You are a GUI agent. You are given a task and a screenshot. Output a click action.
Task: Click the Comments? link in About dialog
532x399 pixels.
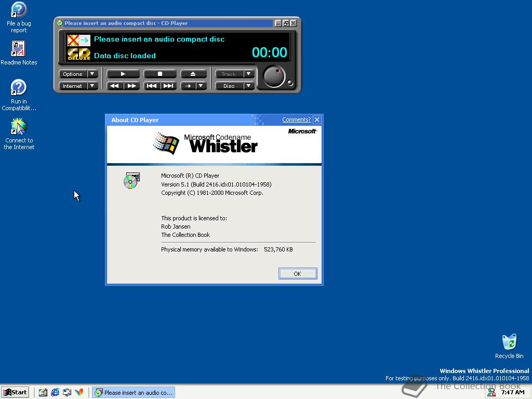[297, 119]
